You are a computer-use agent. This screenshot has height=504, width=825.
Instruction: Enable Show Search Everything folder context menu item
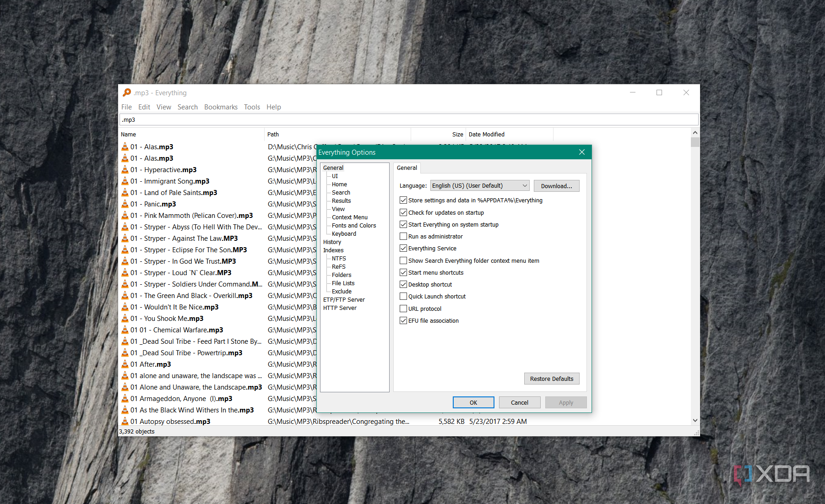click(x=403, y=260)
